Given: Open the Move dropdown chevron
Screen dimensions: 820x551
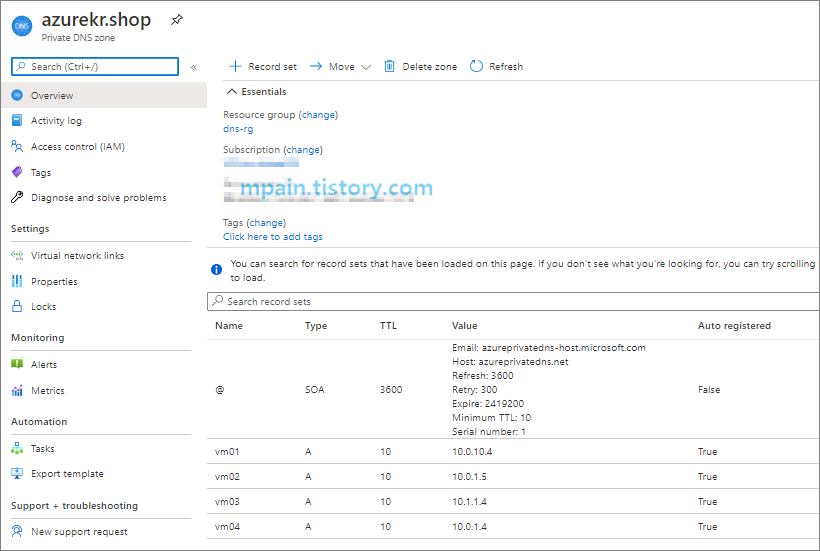Looking at the screenshot, I should click(366, 67).
